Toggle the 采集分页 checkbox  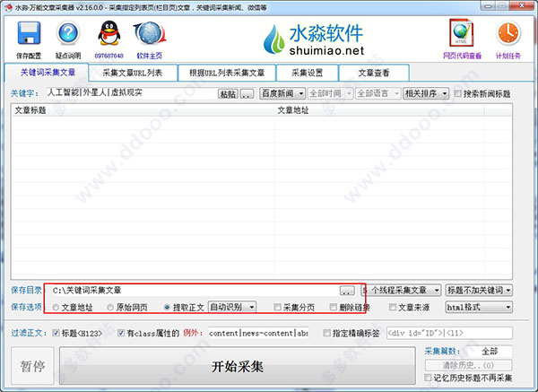(x=279, y=307)
